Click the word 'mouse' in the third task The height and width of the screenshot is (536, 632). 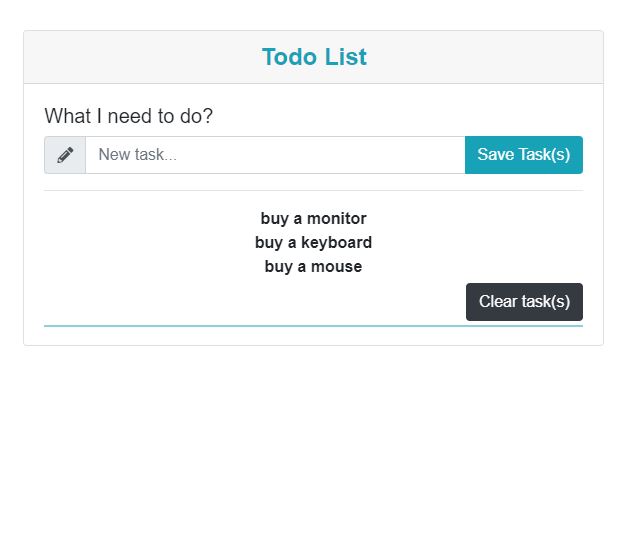pos(337,267)
